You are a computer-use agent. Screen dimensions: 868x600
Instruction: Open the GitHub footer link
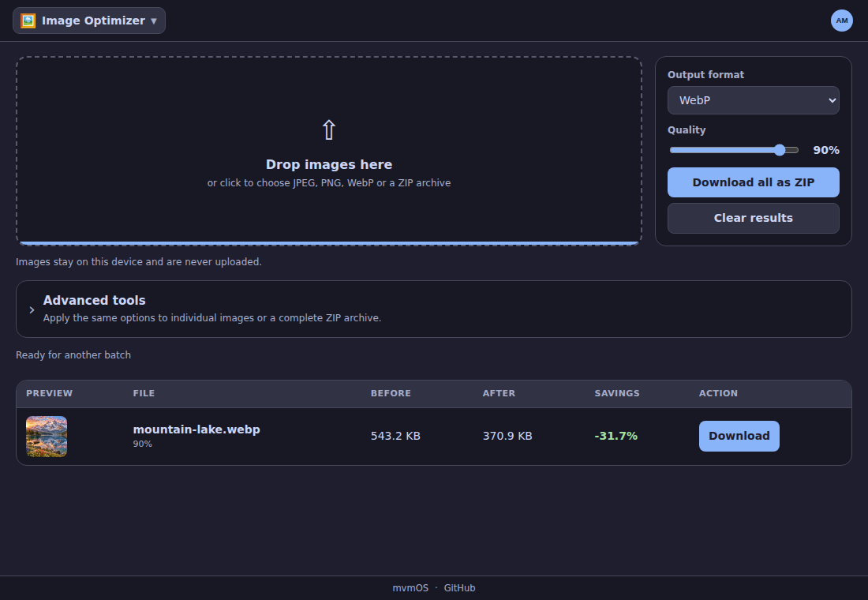459,588
